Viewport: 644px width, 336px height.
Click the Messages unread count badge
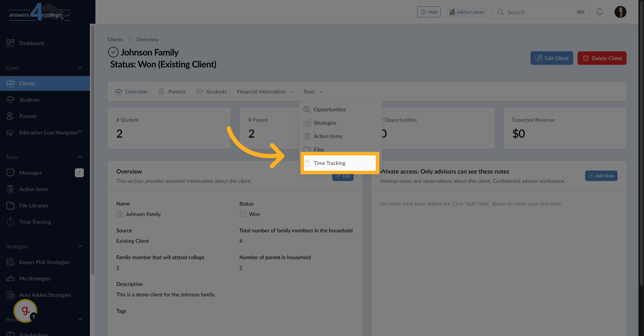click(79, 173)
